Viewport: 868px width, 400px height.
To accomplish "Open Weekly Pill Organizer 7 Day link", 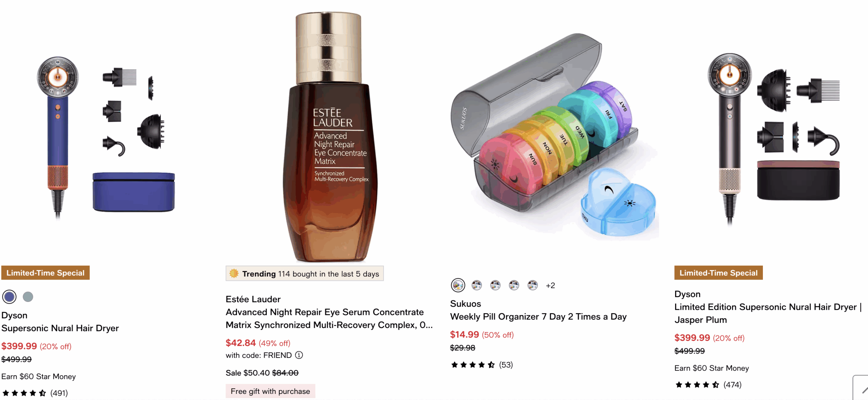I will click(538, 317).
